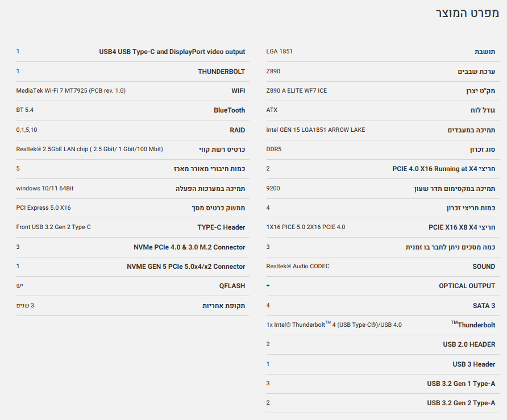Click the MediaTek Wi-Fi 7 MT7925 value
The height and width of the screenshot is (420, 507).
[71, 91]
